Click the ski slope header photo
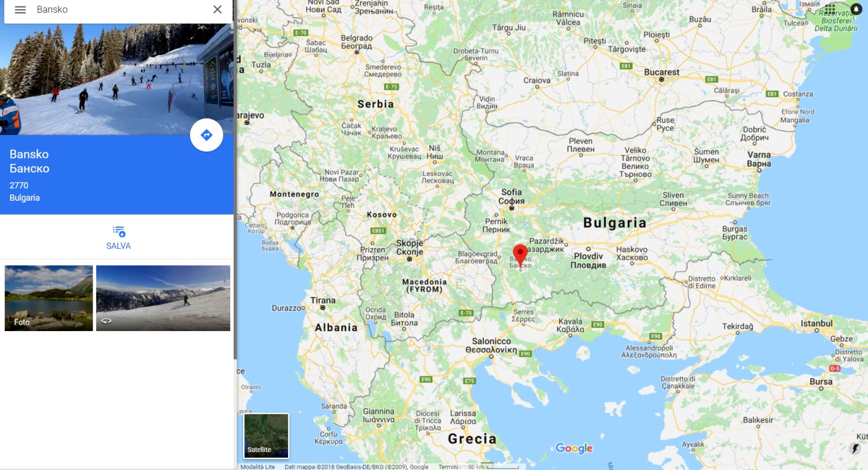The image size is (868, 470). 116,79
